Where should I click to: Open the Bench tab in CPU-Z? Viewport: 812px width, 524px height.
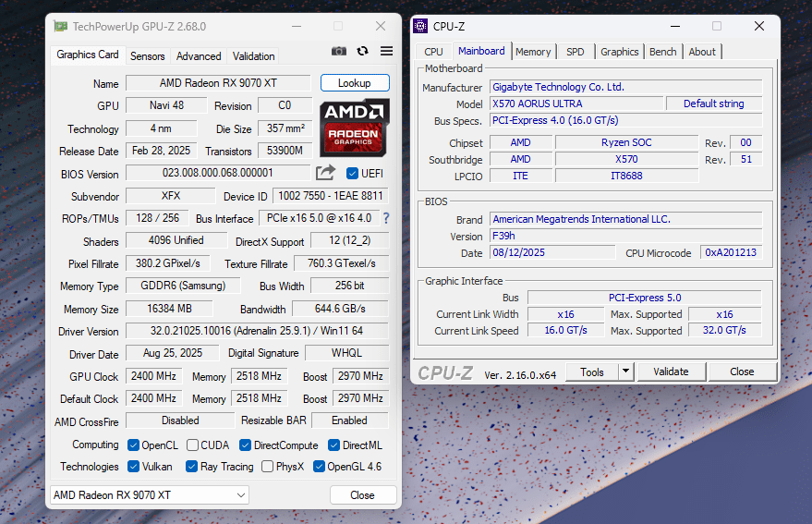663,52
